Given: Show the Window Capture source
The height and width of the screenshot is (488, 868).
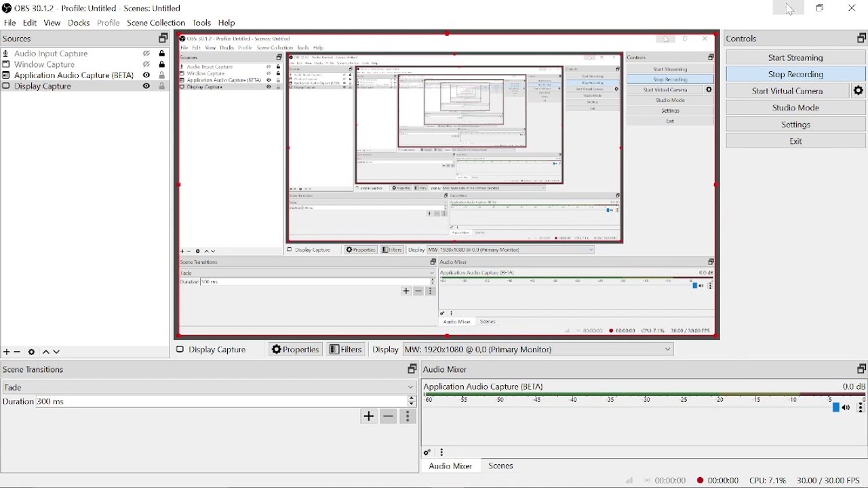Looking at the screenshot, I should click(x=146, y=64).
